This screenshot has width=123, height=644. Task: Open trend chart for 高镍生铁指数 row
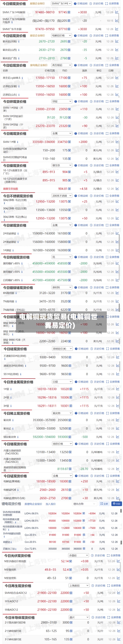pyautogui.click(x=117, y=189)
